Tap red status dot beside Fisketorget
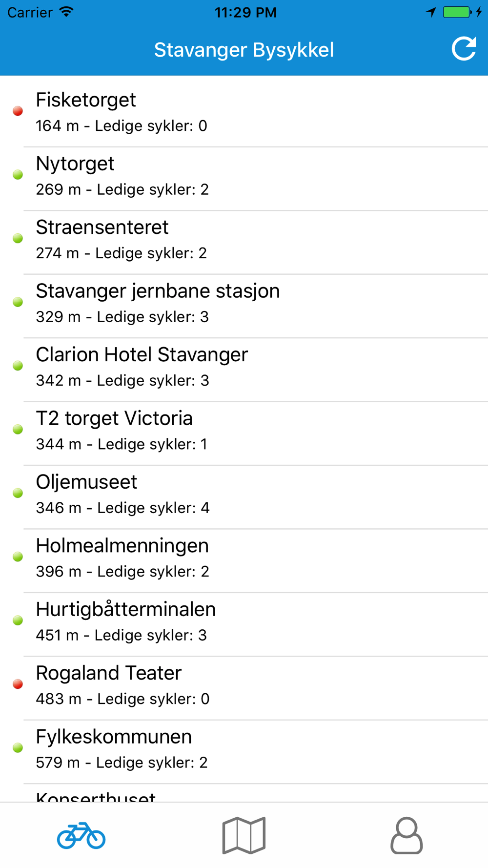 (x=18, y=111)
